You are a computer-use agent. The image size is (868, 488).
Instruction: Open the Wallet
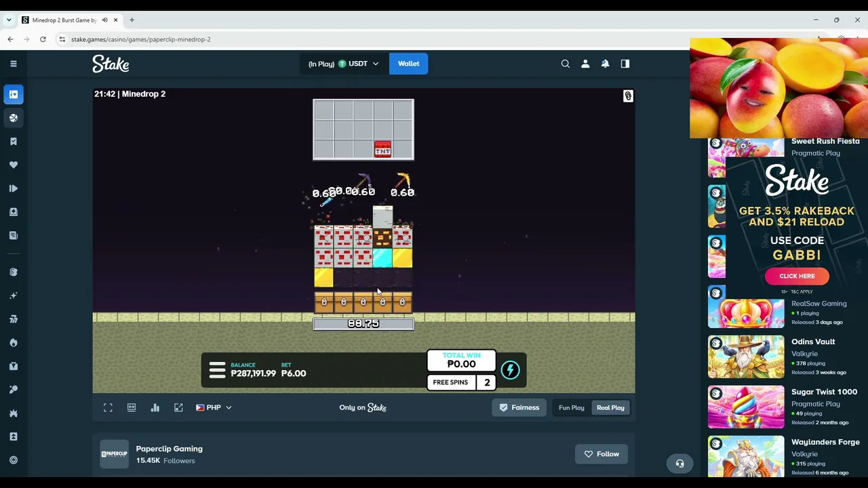408,64
